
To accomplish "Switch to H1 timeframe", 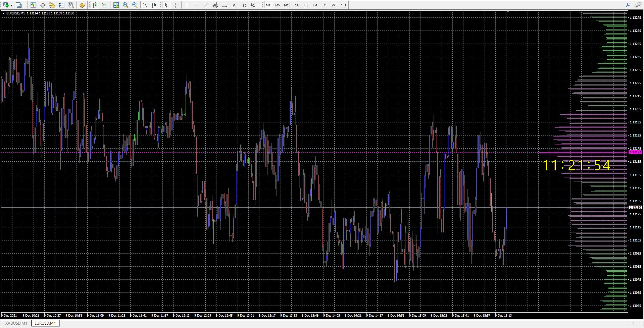I will click(306, 5).
